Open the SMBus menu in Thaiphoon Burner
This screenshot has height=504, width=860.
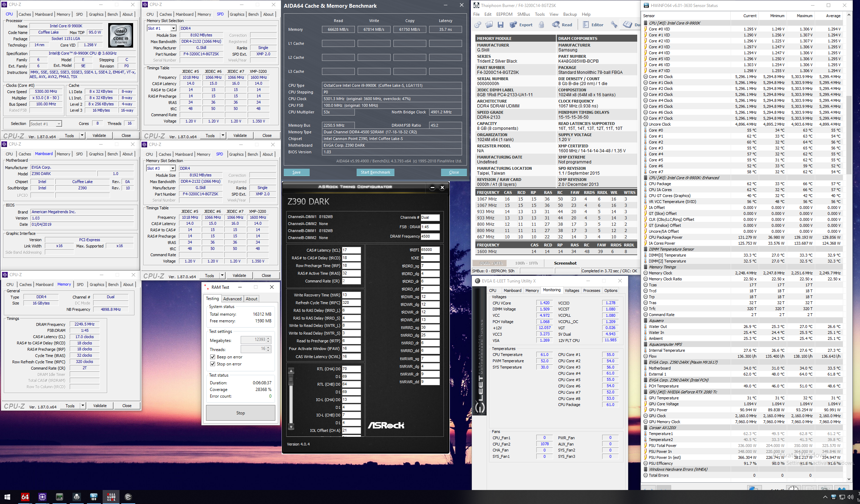click(524, 14)
